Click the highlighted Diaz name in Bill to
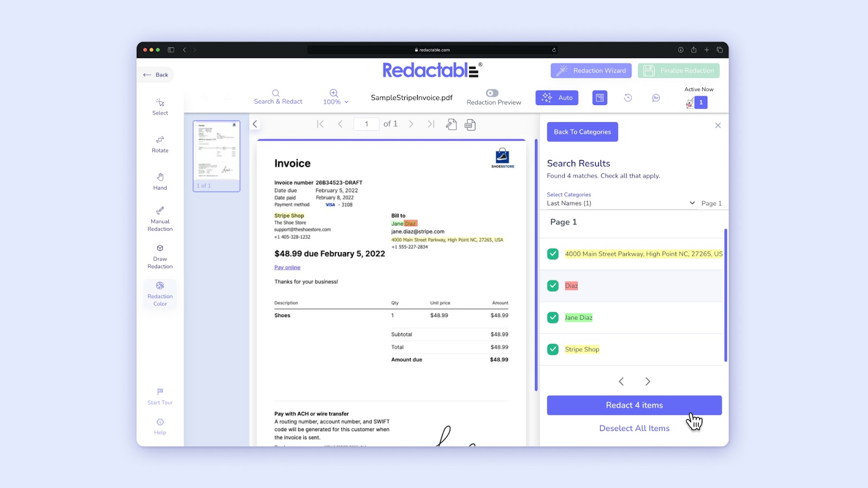 411,223
